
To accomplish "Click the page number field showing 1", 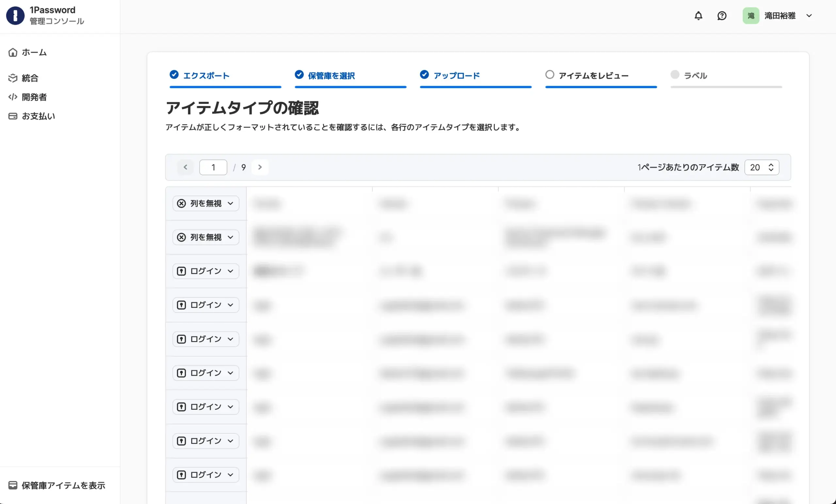I will (x=213, y=167).
